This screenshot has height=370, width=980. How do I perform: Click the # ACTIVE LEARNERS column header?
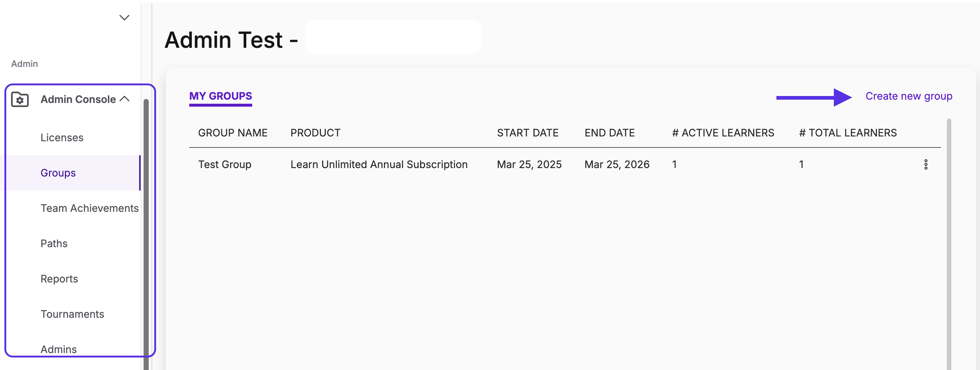click(x=723, y=133)
